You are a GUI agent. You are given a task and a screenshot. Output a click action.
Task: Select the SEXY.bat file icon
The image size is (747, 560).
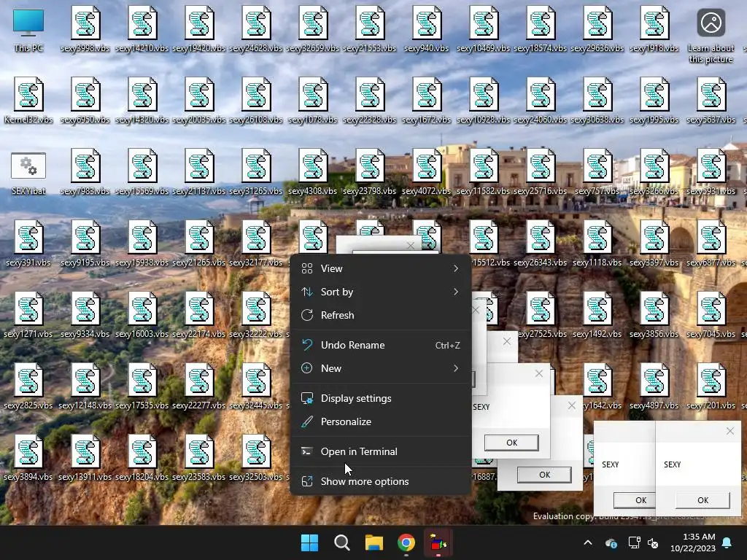28,172
